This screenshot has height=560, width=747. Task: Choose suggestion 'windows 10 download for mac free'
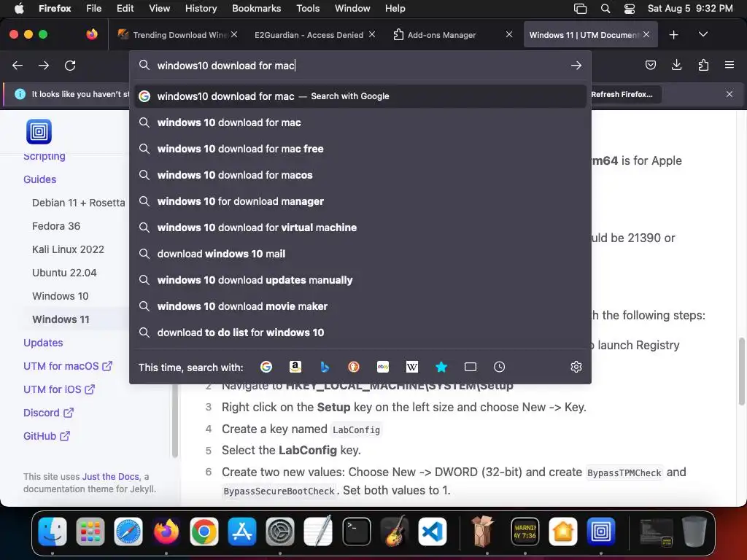(x=360, y=149)
